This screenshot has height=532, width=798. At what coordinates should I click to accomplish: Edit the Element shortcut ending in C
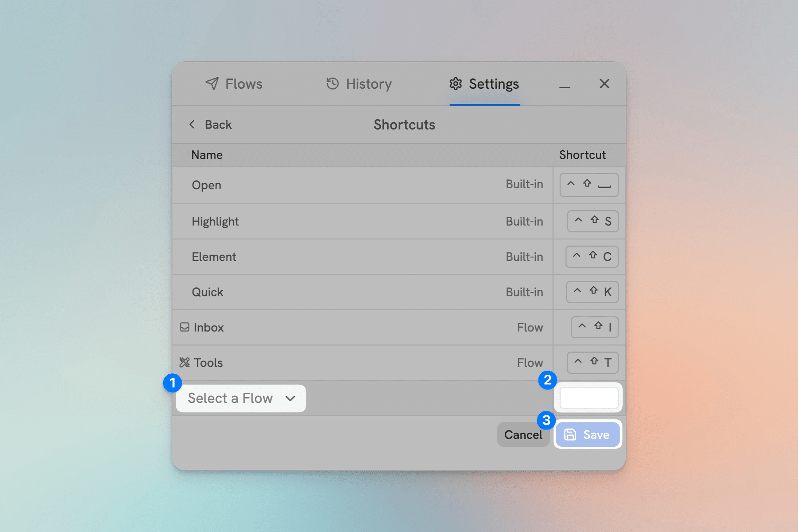click(x=592, y=257)
